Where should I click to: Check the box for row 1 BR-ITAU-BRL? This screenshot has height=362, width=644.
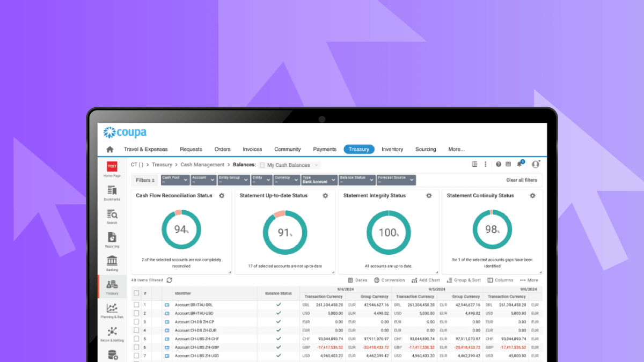click(136, 305)
